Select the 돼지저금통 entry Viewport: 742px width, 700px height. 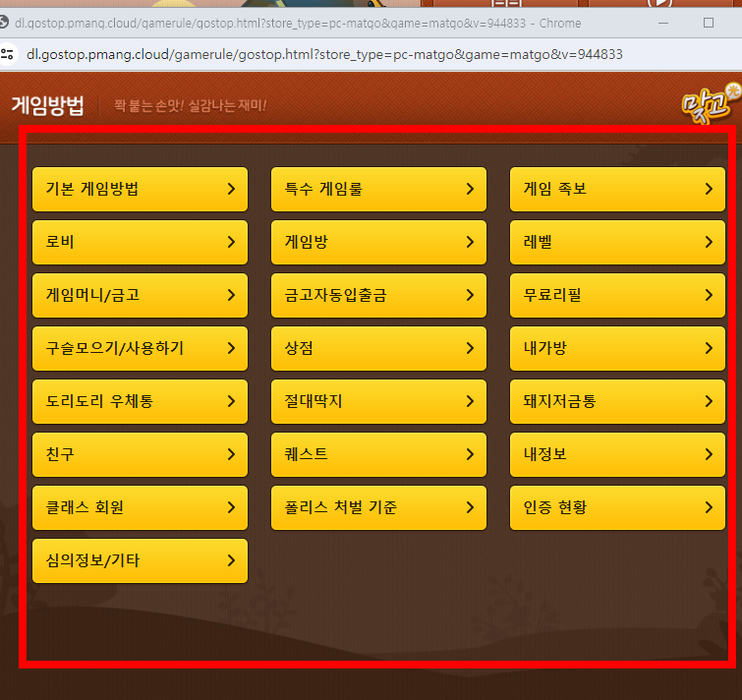click(x=617, y=401)
